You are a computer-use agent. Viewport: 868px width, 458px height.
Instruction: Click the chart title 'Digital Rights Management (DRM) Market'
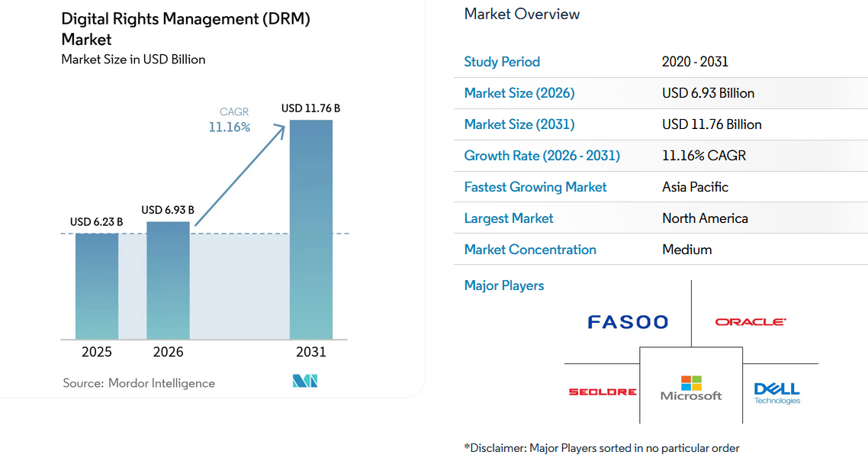[185, 29]
